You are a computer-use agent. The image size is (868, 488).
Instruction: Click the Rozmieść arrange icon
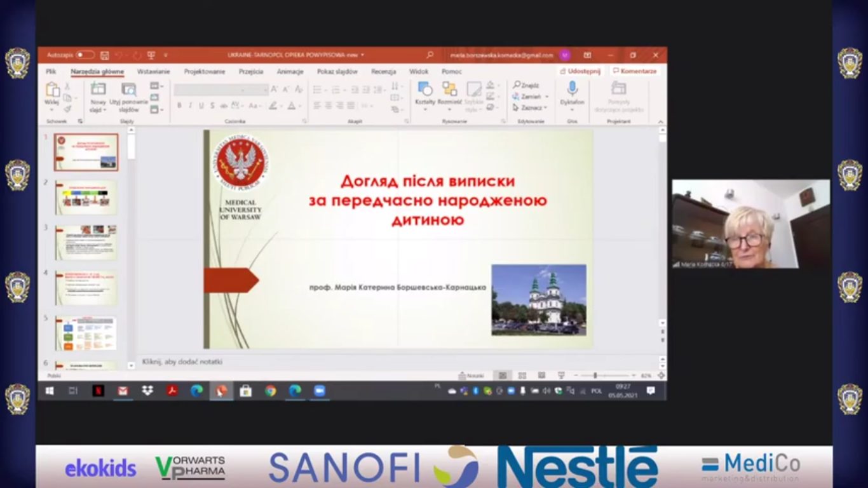tap(449, 90)
